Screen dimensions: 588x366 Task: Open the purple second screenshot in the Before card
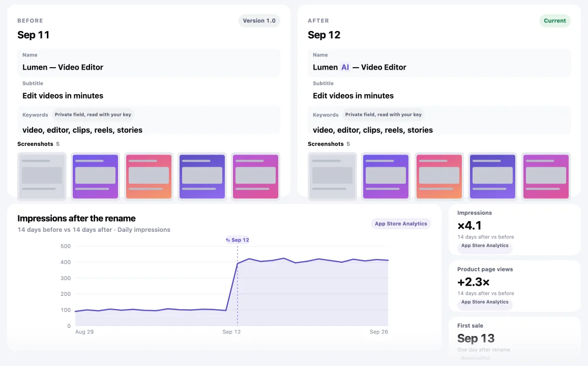[x=95, y=176]
